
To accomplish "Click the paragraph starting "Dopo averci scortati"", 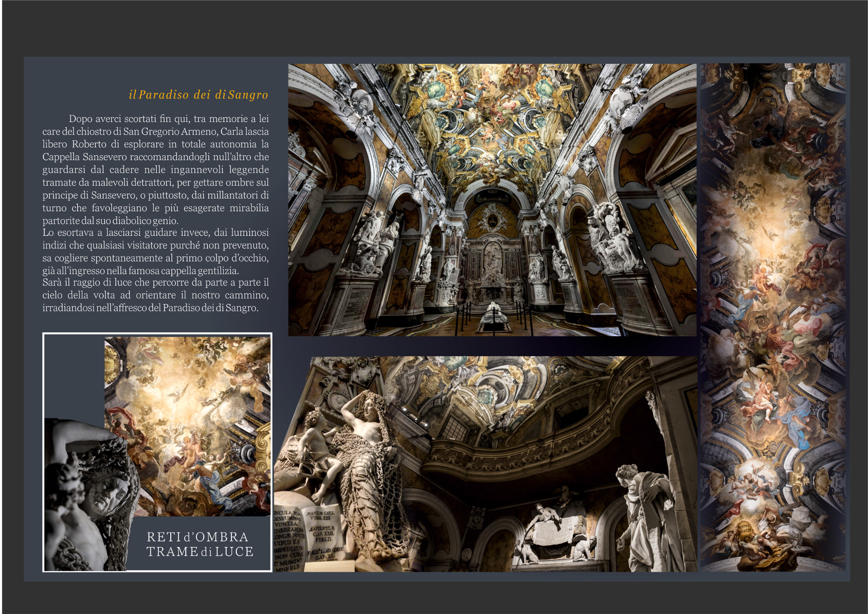I will coord(155,169).
